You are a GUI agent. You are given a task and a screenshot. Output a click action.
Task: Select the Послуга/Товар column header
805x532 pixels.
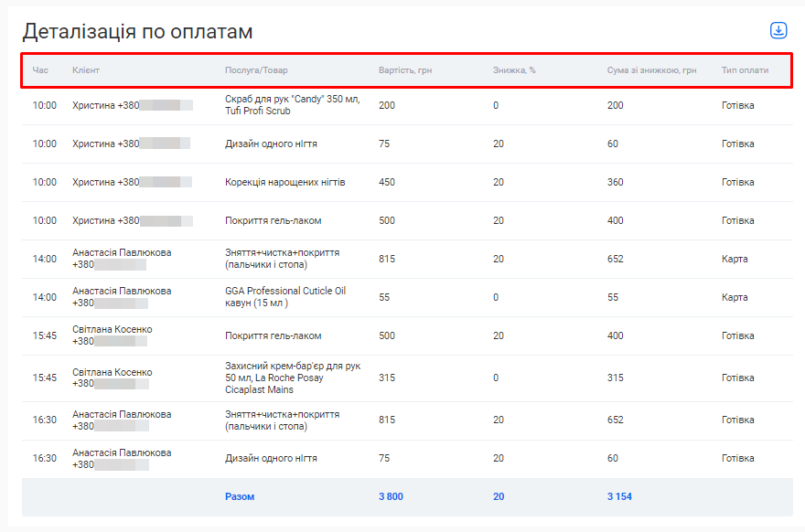[256, 70]
